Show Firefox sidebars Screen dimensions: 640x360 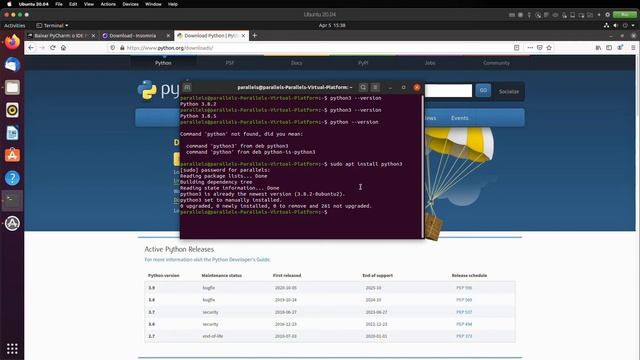(x=609, y=48)
